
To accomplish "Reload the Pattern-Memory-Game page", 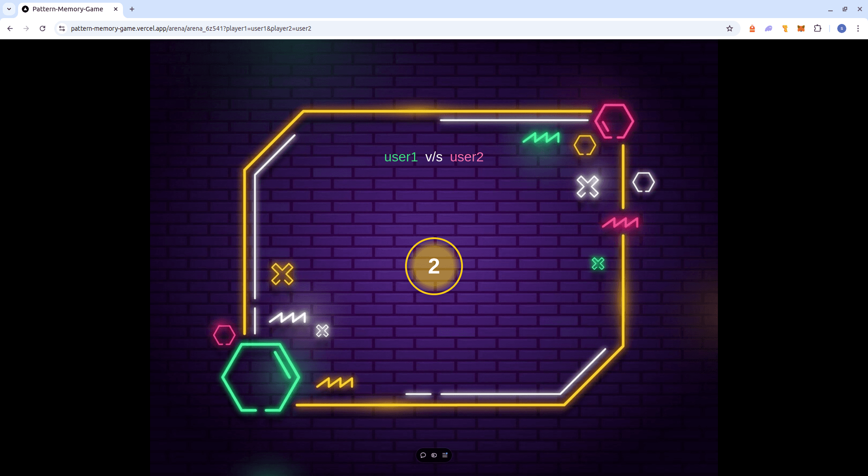I will click(42, 28).
